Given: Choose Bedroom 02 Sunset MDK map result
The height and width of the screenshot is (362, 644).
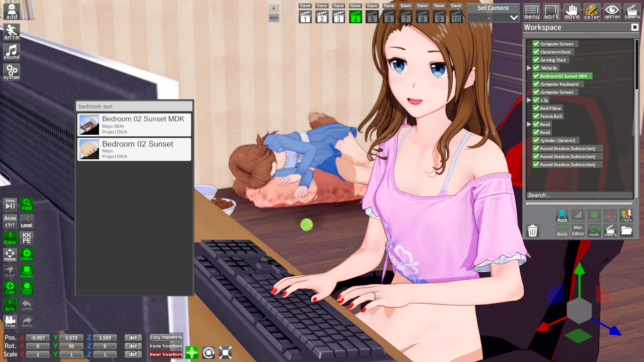Looking at the screenshot, I should (134, 125).
